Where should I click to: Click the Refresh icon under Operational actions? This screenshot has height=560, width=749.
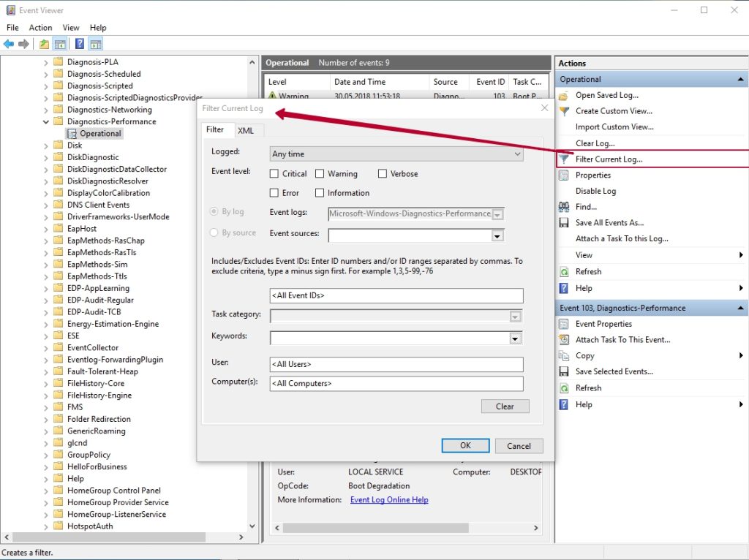click(x=564, y=272)
